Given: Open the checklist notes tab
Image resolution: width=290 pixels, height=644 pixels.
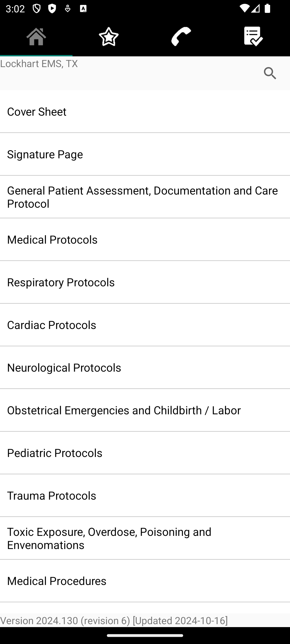Looking at the screenshot, I should click(x=253, y=36).
